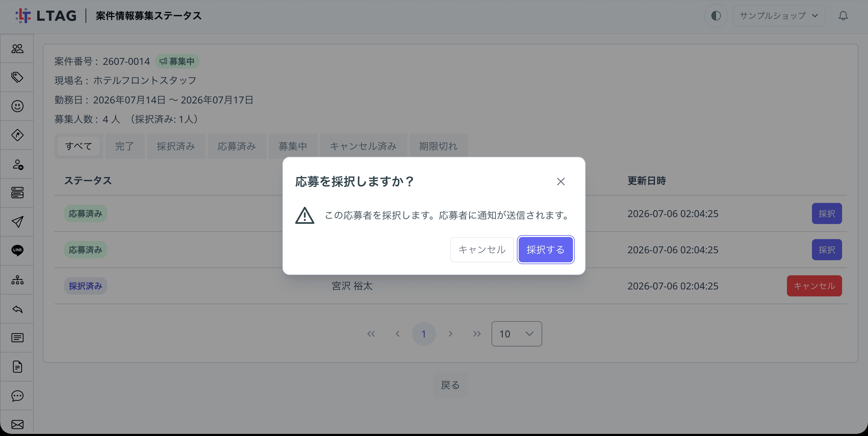Viewport: 868px width, 436px height.
Task: Open the envelope mail sidebar icon
Action: click(x=17, y=425)
